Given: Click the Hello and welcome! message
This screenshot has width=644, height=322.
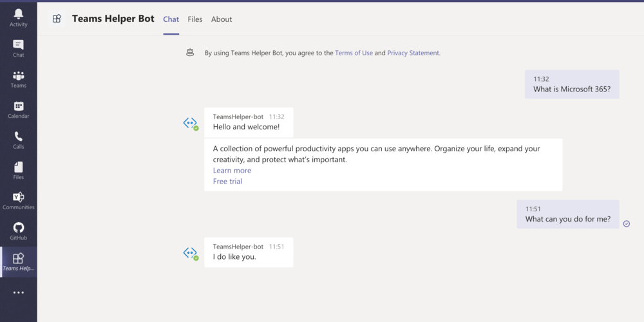Looking at the screenshot, I should pyautogui.click(x=249, y=122).
